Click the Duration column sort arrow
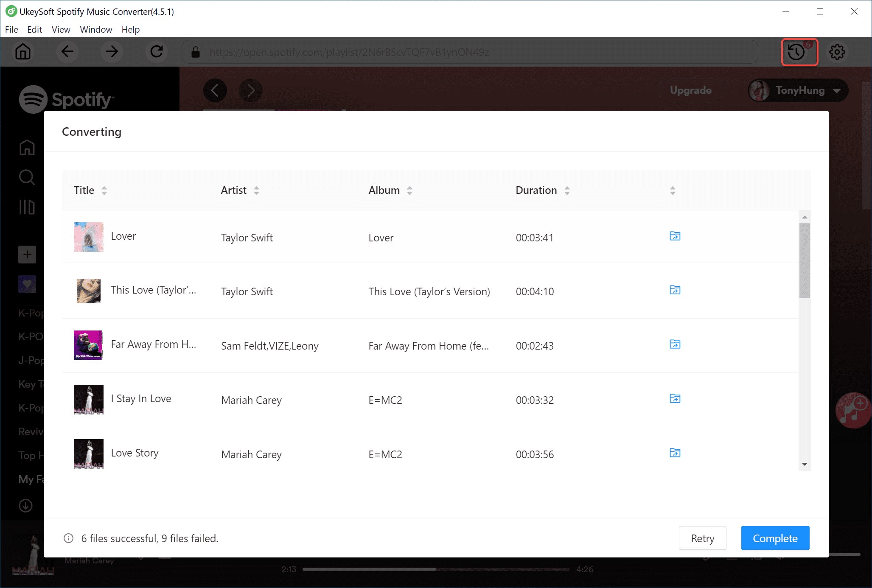Viewport: 872px width, 588px height. tap(566, 190)
